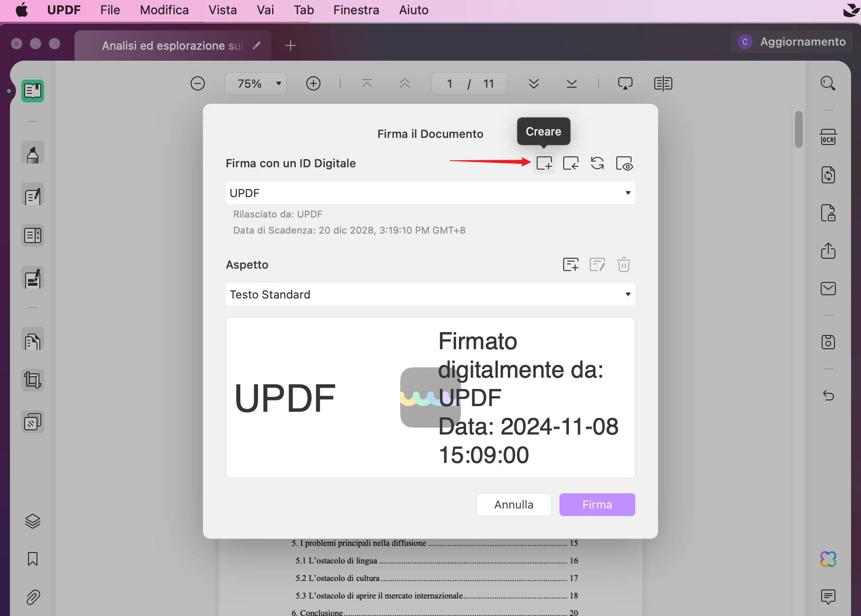Open the Vista menu

(x=222, y=10)
